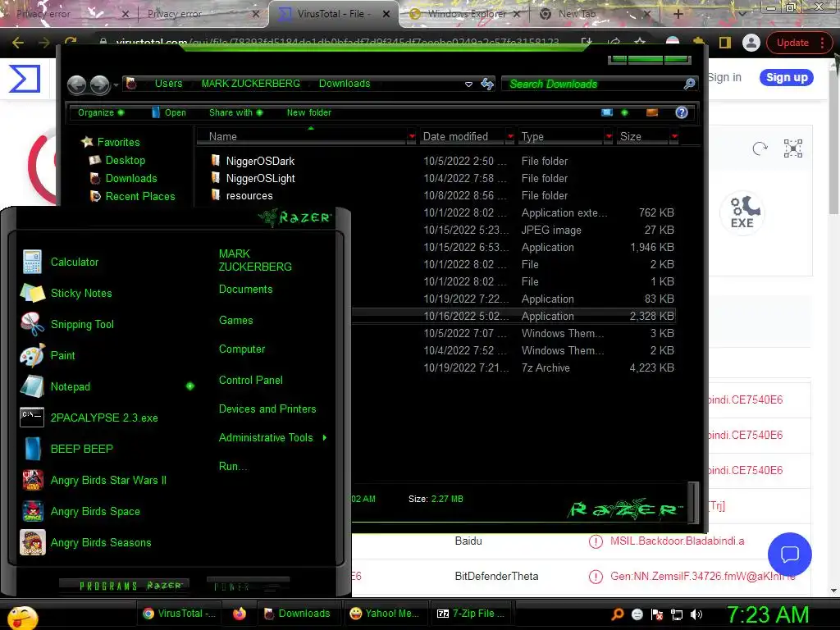This screenshot has height=630, width=840.
Task: Expand the Administrative Tools submenu arrow
Action: pos(325,438)
